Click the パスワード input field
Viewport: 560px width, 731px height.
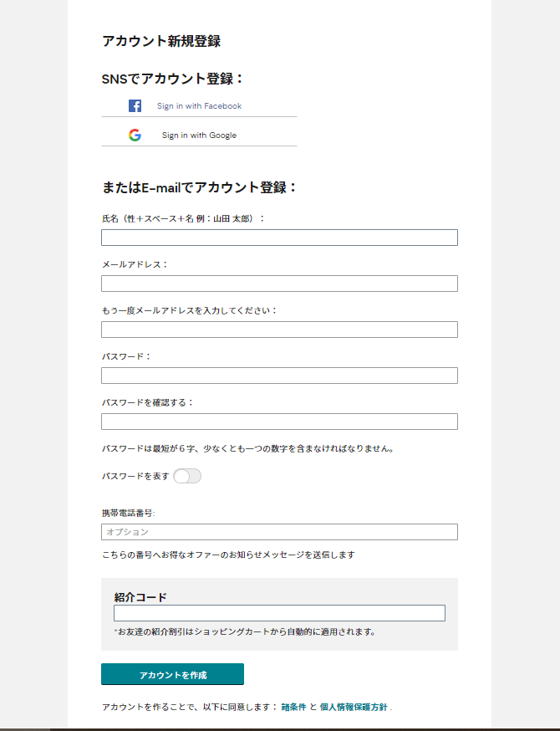[279, 376]
